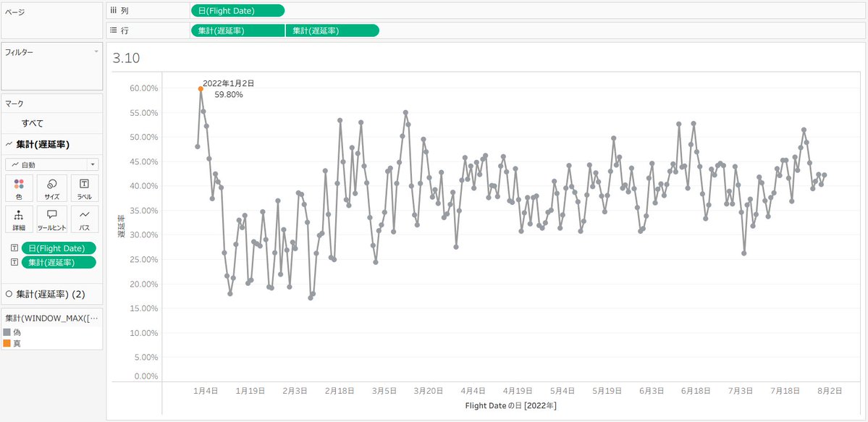This screenshot has height=422, width=868.
Task: Click the 6月18日 date axis label
Action: pos(695,390)
